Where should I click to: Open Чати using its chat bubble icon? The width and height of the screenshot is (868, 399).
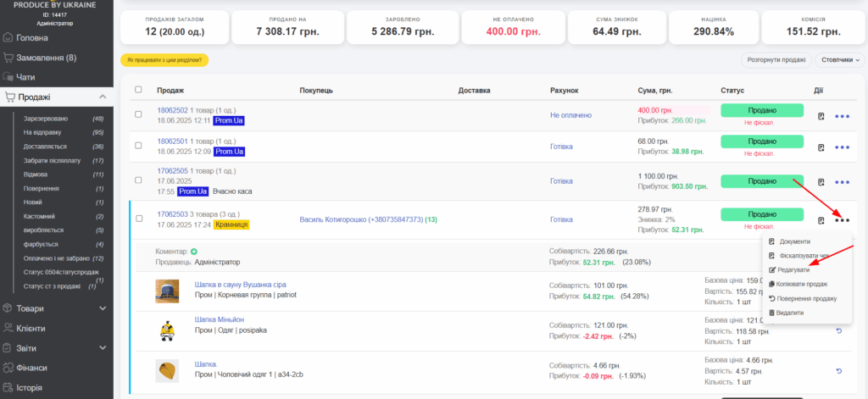[x=8, y=77]
